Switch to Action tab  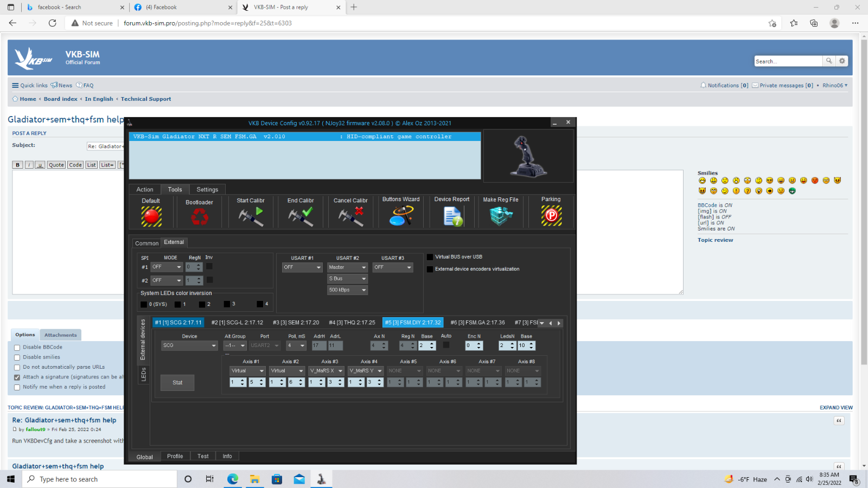click(x=145, y=189)
